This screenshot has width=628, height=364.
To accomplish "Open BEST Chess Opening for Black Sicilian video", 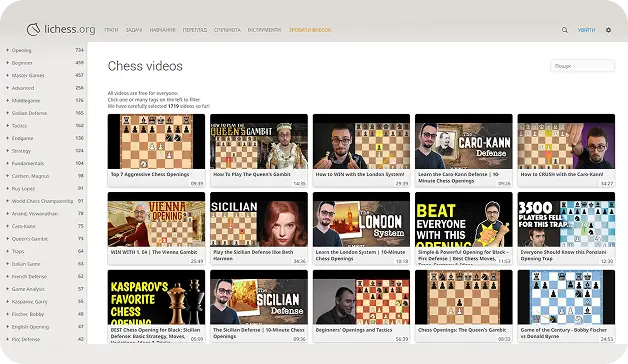I will pos(156,306).
